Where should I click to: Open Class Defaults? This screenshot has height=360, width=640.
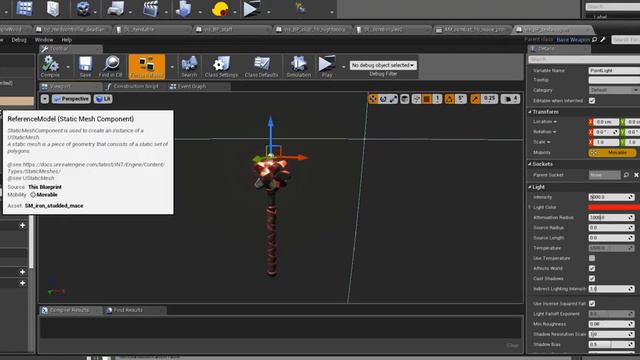(261, 67)
